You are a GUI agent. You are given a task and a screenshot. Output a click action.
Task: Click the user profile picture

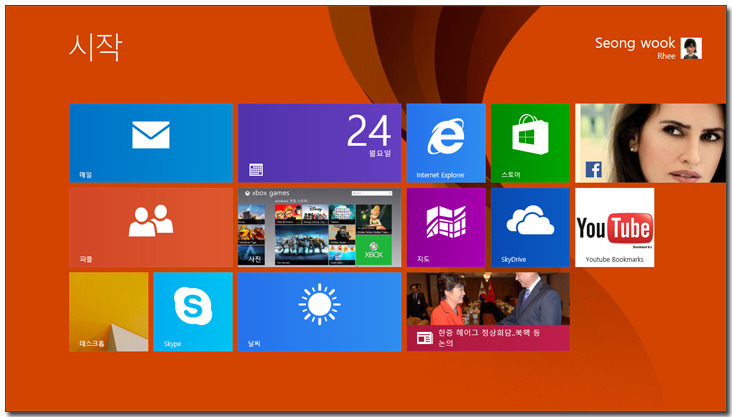691,48
